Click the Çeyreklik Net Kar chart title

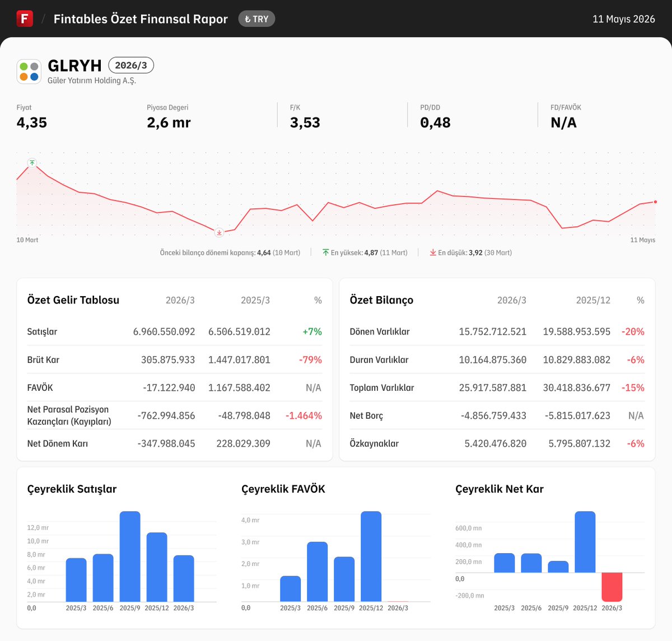tap(500, 489)
